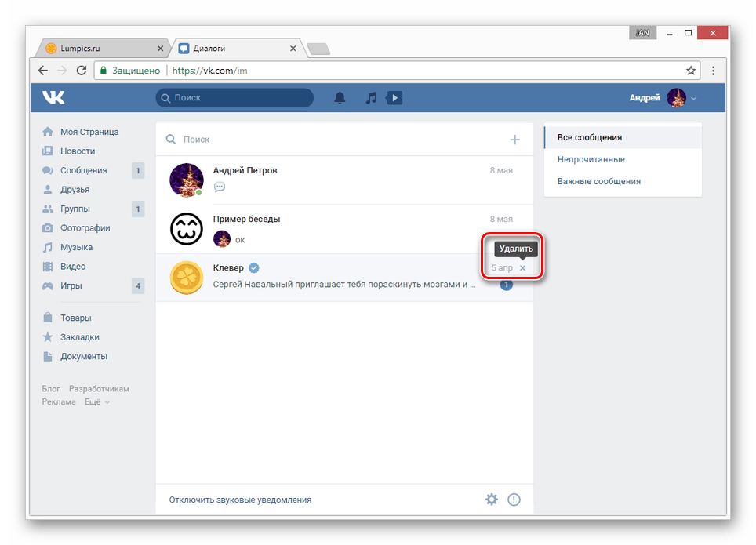
Task: Click the exclamation info icon
Action: coord(514,500)
